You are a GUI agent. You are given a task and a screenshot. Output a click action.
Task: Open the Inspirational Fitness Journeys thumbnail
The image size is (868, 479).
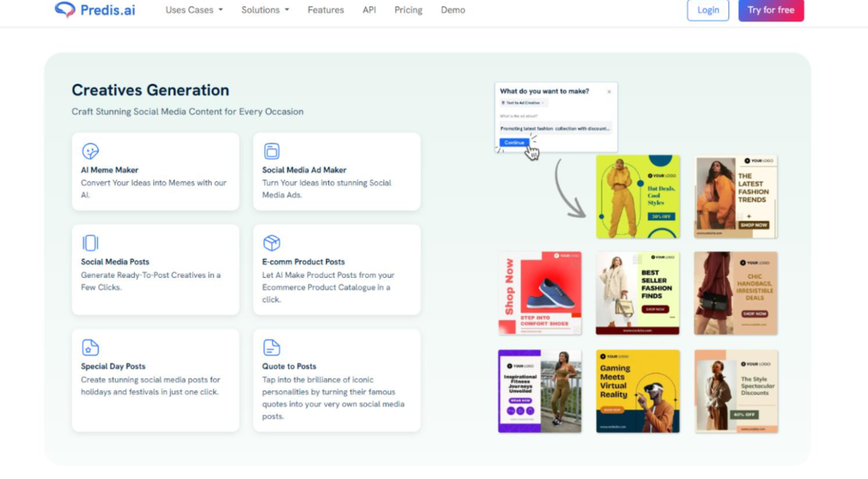coord(540,391)
